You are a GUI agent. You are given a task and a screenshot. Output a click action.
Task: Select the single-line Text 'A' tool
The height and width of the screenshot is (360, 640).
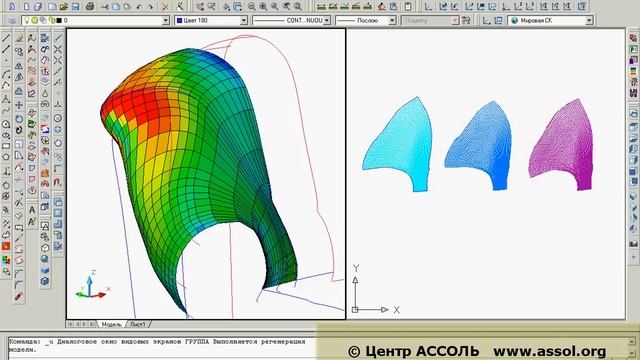pyautogui.click(x=32, y=210)
